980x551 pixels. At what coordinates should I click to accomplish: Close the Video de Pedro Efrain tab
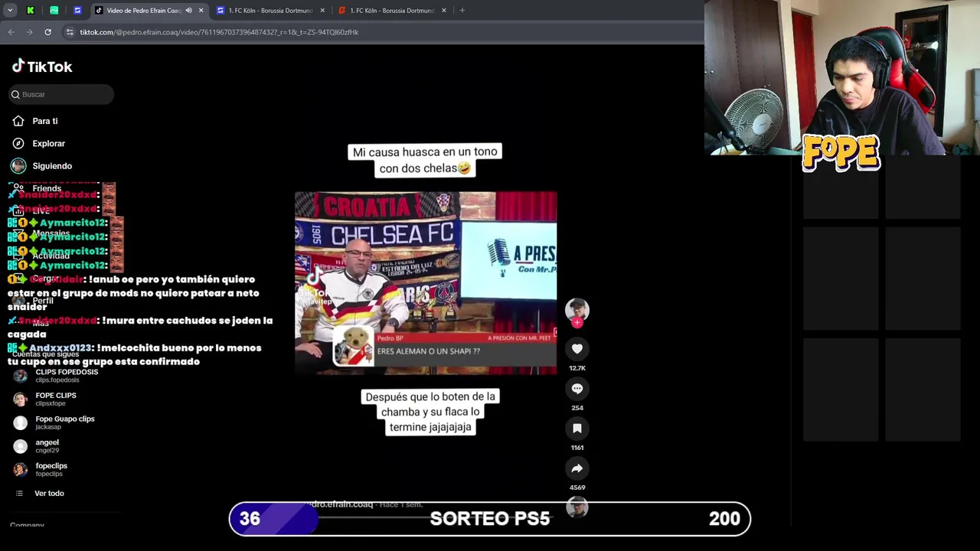201,11
